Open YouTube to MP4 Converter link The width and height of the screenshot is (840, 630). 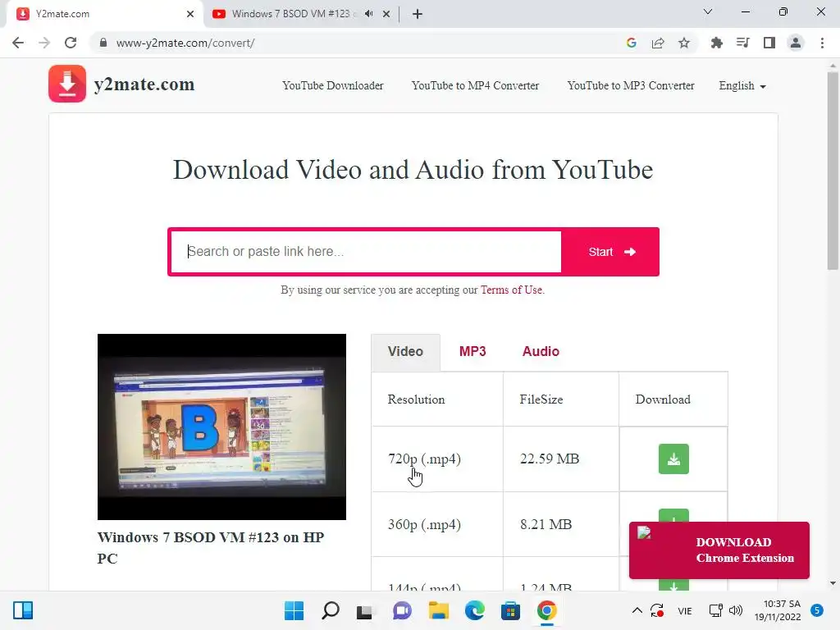(475, 85)
